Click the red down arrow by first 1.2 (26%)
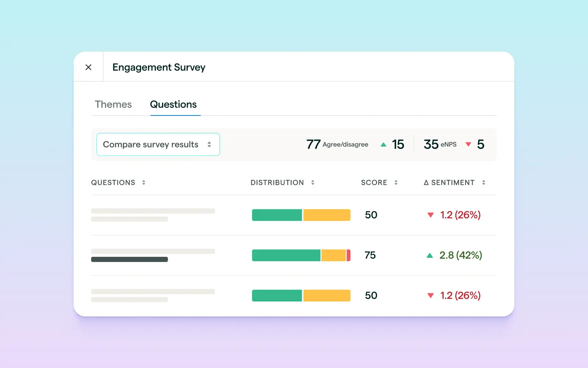The width and height of the screenshot is (588, 368). 430,215
